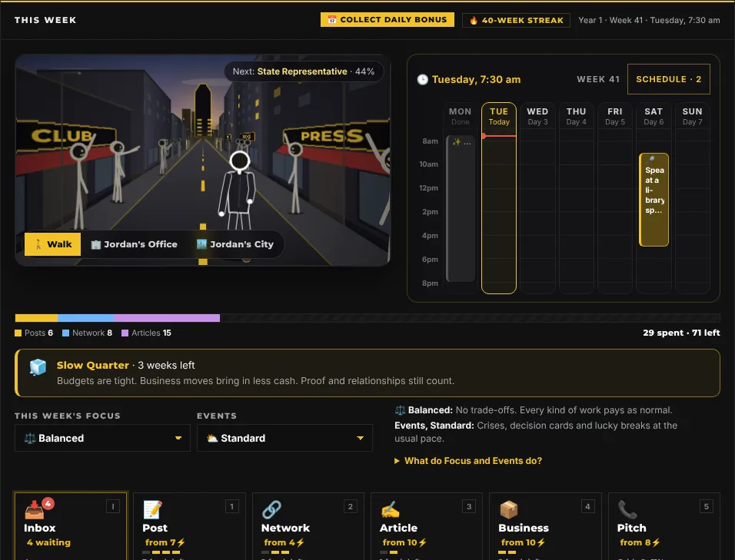Click the '29 spent · 71 left' text
This screenshot has width=735, height=560.
pos(681,333)
